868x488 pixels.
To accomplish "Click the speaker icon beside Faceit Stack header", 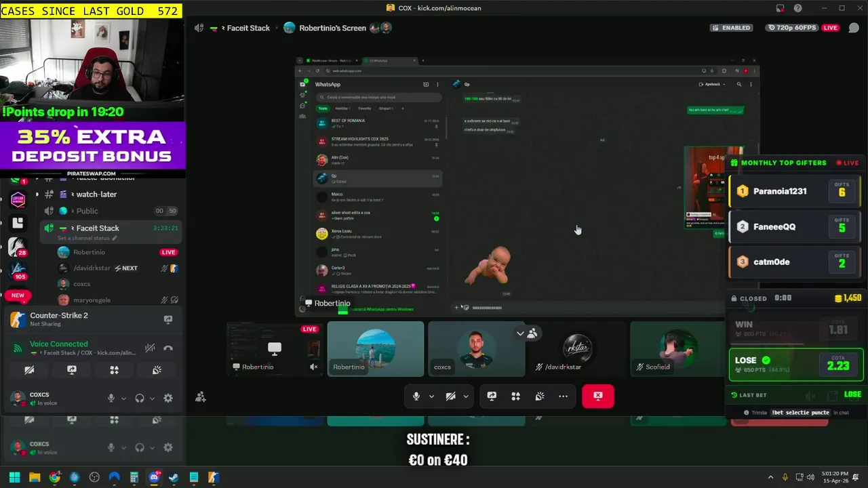I will [199, 28].
